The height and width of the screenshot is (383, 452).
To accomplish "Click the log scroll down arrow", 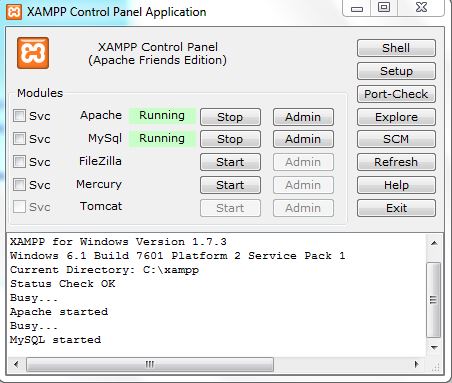I will [434, 348].
